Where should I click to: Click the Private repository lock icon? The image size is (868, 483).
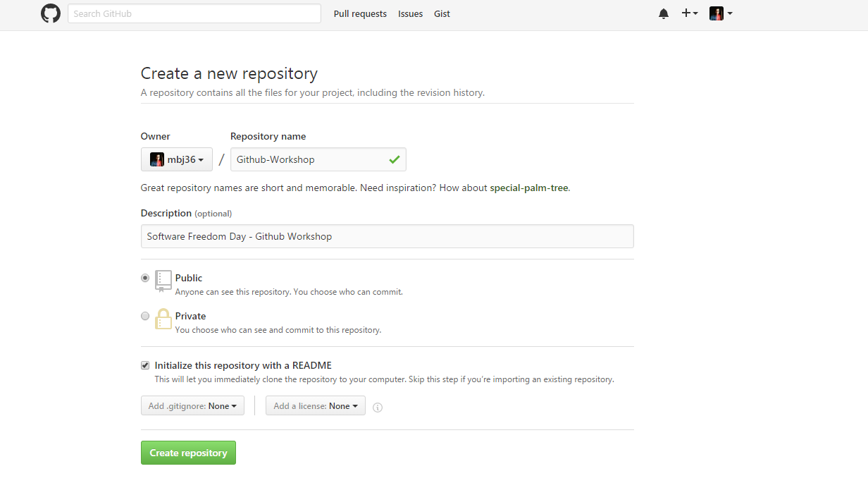tap(163, 319)
